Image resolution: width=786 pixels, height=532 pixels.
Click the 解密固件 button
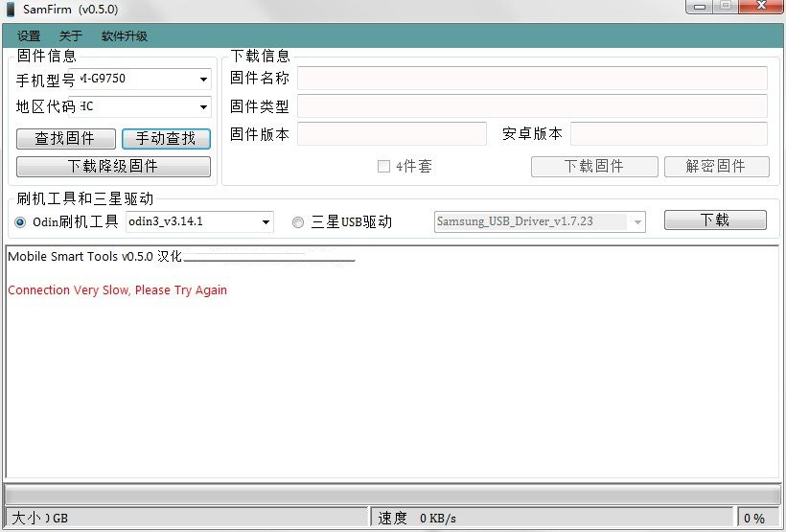pos(716,167)
